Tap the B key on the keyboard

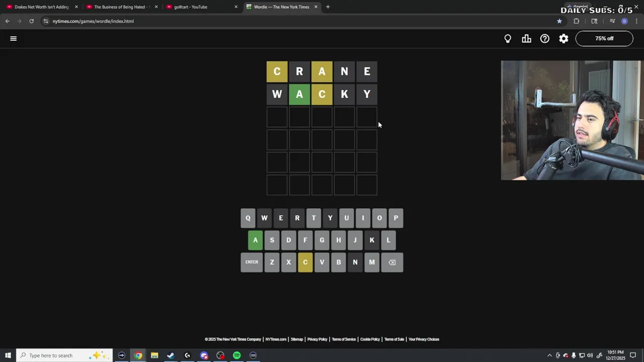coord(338,262)
